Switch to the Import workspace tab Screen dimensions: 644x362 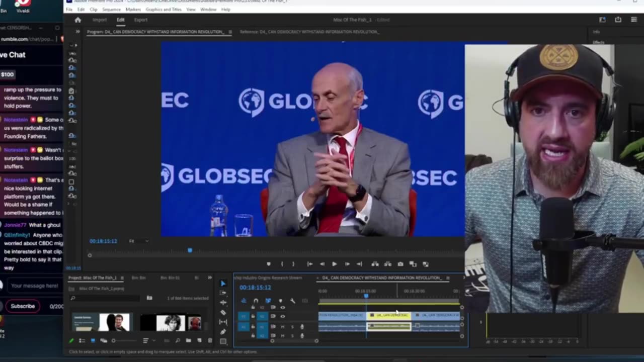100,20
